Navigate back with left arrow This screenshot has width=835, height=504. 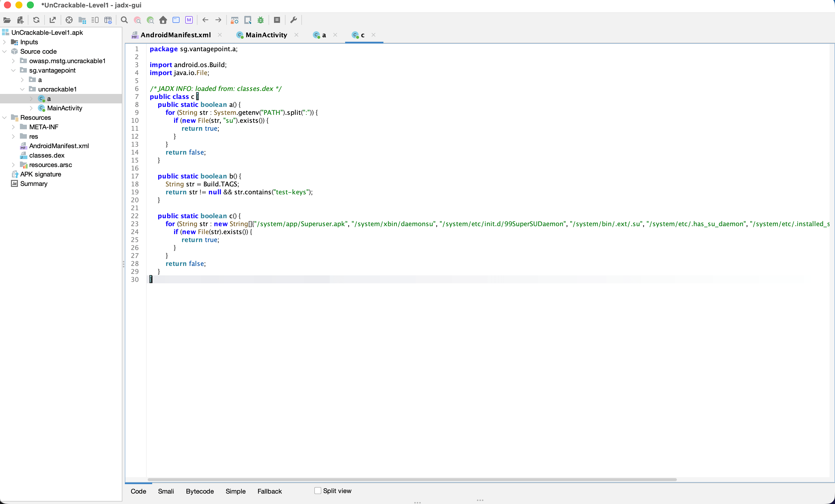click(205, 20)
